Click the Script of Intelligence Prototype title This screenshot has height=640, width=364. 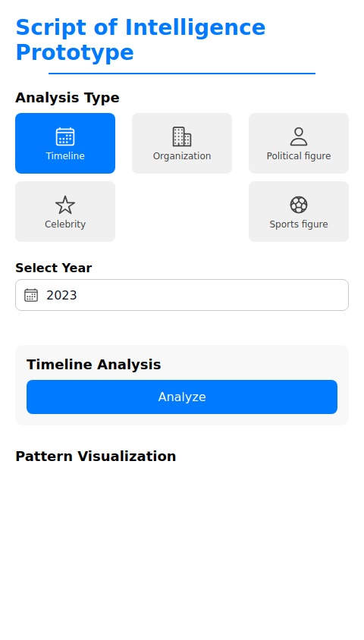pyautogui.click(x=140, y=40)
